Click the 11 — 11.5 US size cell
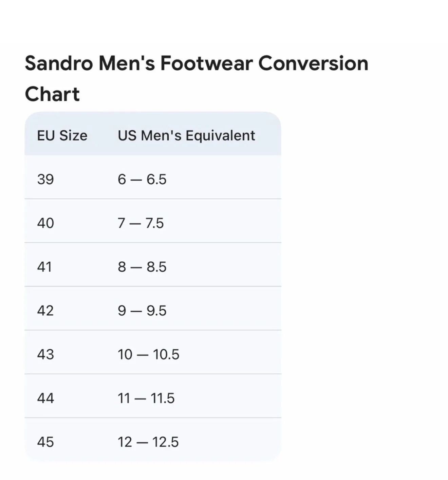The width and height of the screenshot is (448, 480). 146,398
